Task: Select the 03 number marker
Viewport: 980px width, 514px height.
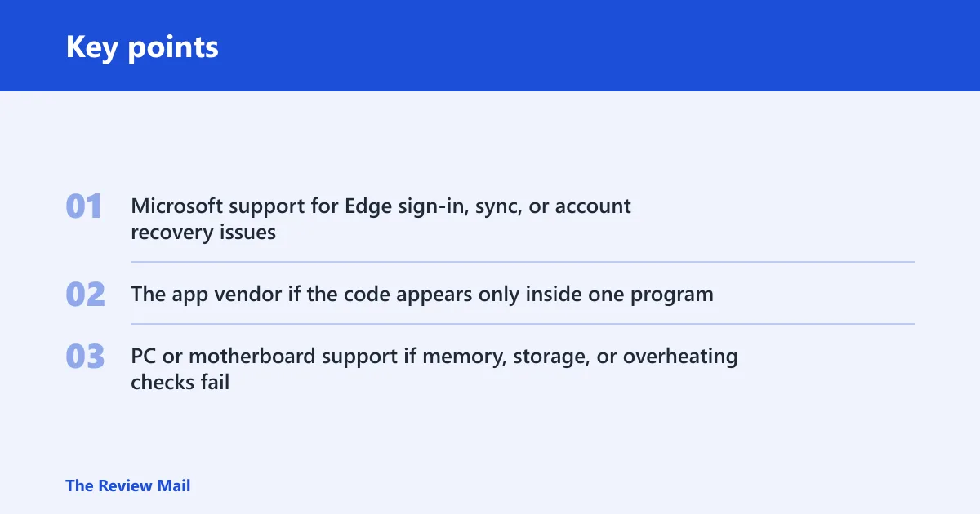Action: tap(85, 357)
